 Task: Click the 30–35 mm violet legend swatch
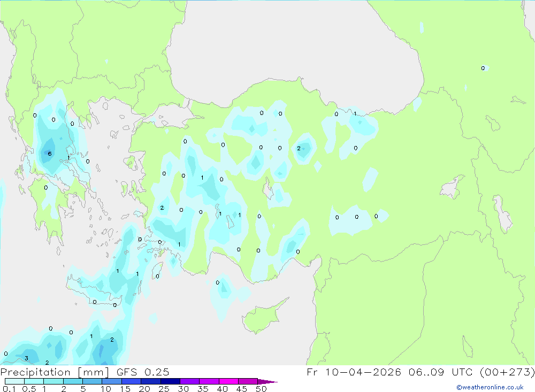pyautogui.click(x=190, y=381)
